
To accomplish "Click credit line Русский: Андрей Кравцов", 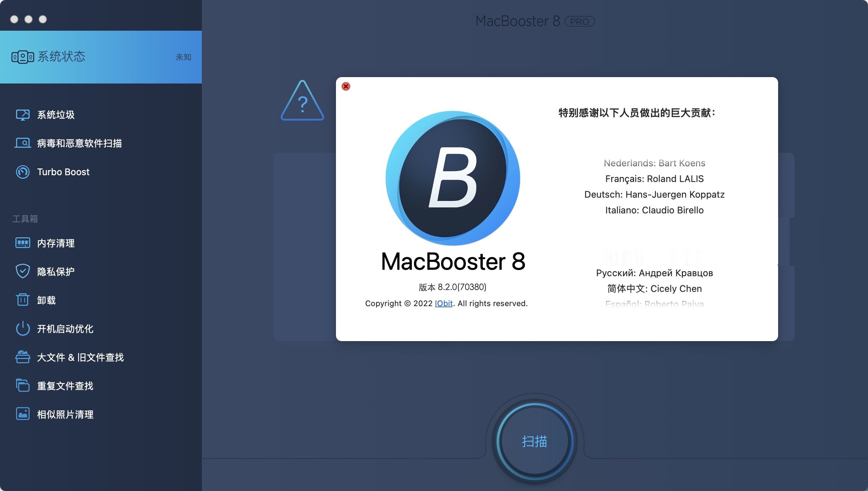I will (654, 273).
